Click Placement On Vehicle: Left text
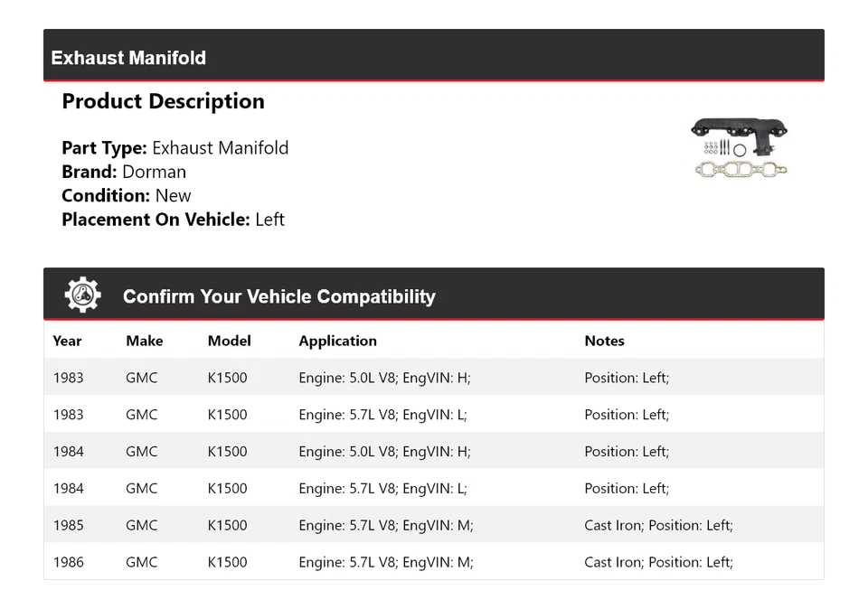 [173, 219]
